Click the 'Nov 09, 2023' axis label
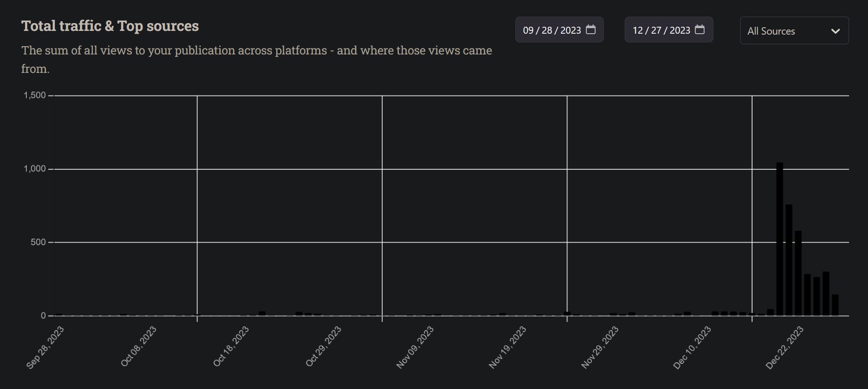Viewport: 868px width, 389px height. tap(415, 347)
